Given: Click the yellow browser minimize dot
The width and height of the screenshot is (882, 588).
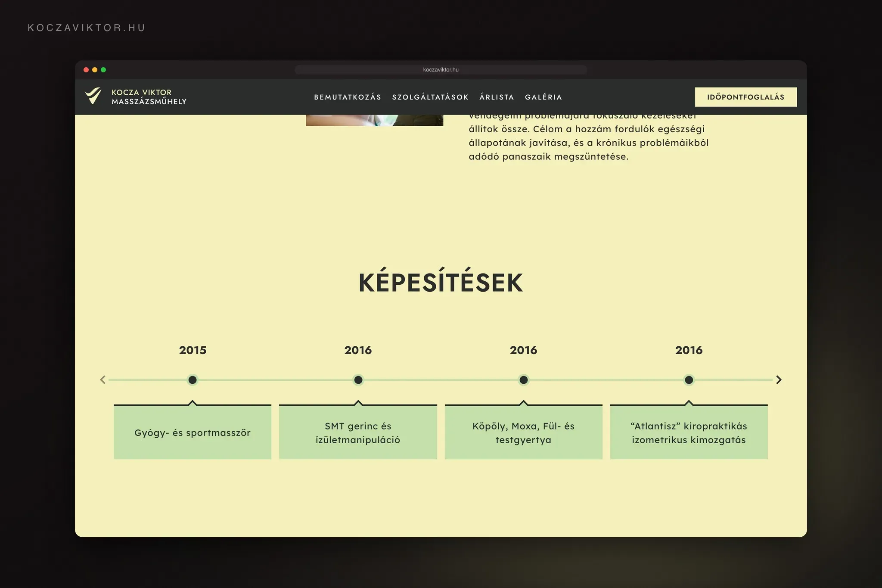Looking at the screenshot, I should pos(95,70).
